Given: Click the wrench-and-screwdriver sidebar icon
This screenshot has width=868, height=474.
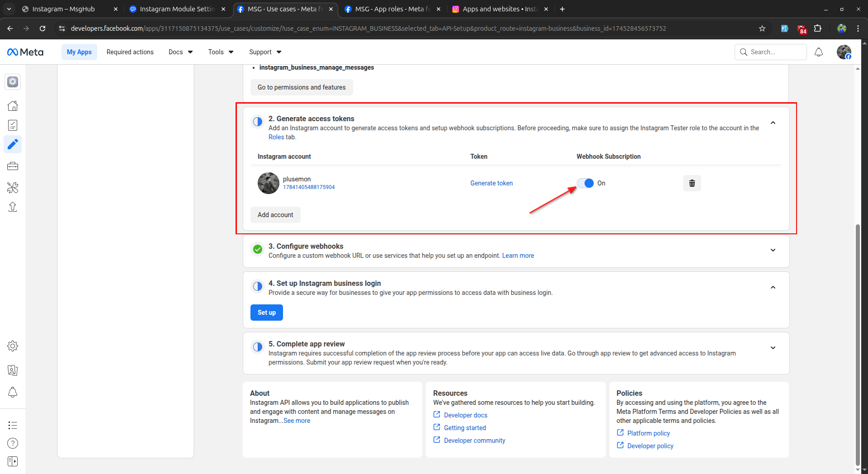Looking at the screenshot, I should coord(13,187).
